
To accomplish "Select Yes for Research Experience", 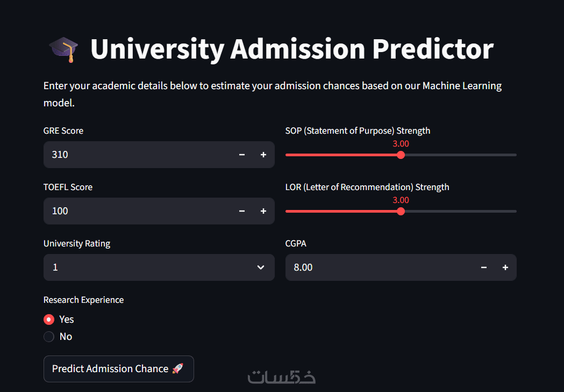I will (49, 320).
